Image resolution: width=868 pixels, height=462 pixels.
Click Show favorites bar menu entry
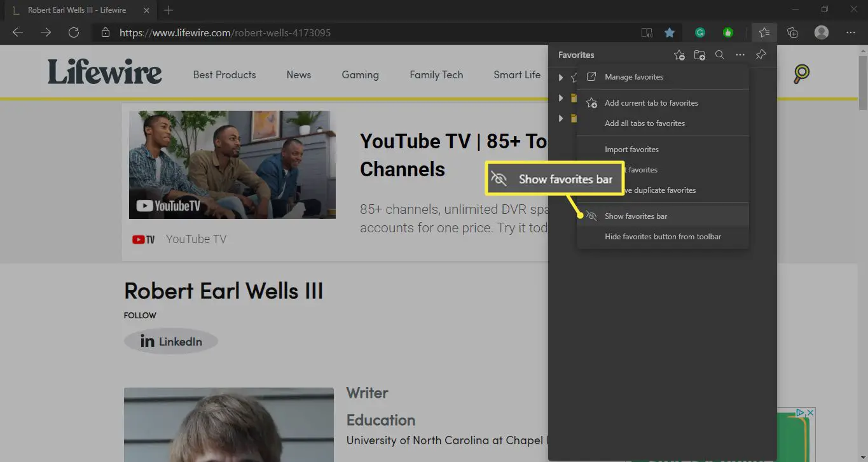tap(663, 216)
